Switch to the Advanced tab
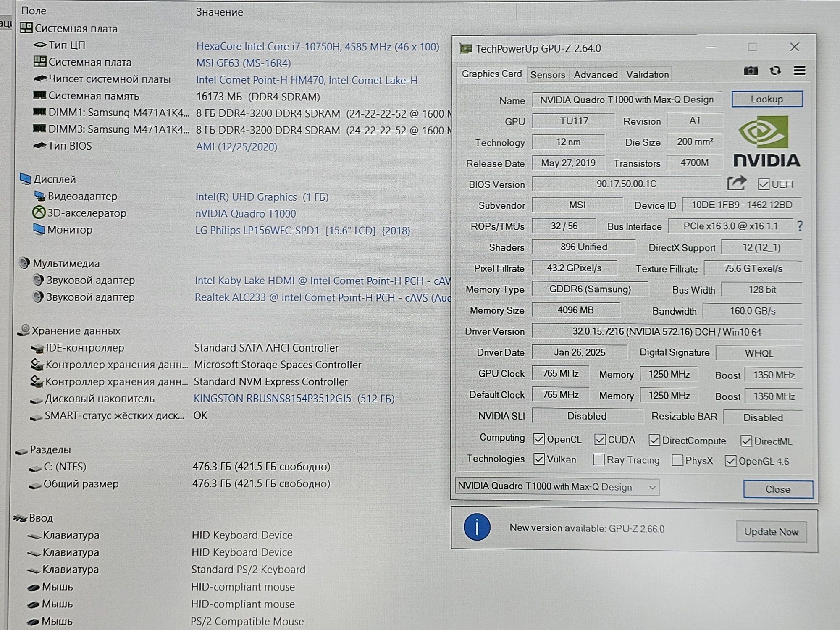Viewport: 840px width, 630px height. pos(596,75)
